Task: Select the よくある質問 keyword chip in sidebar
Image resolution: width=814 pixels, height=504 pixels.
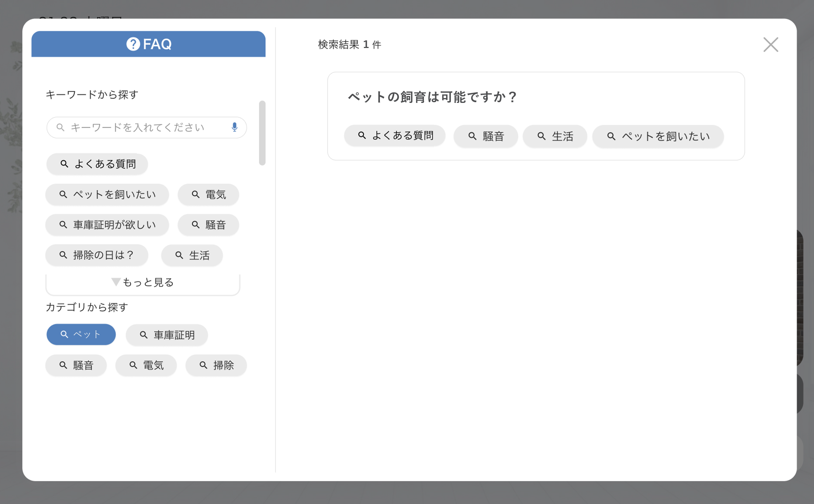Action: (97, 164)
